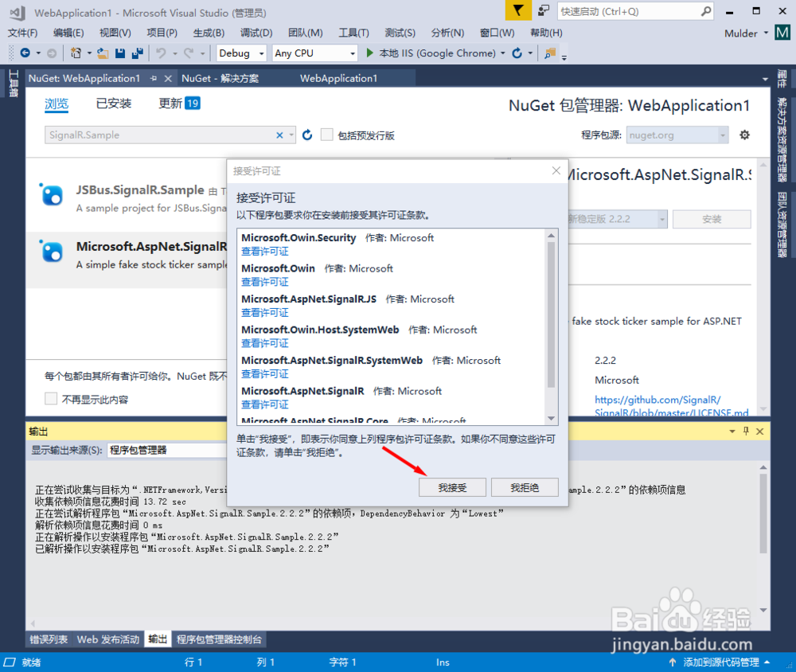
Task: Switch to the 已安装 tab
Action: pos(114,104)
